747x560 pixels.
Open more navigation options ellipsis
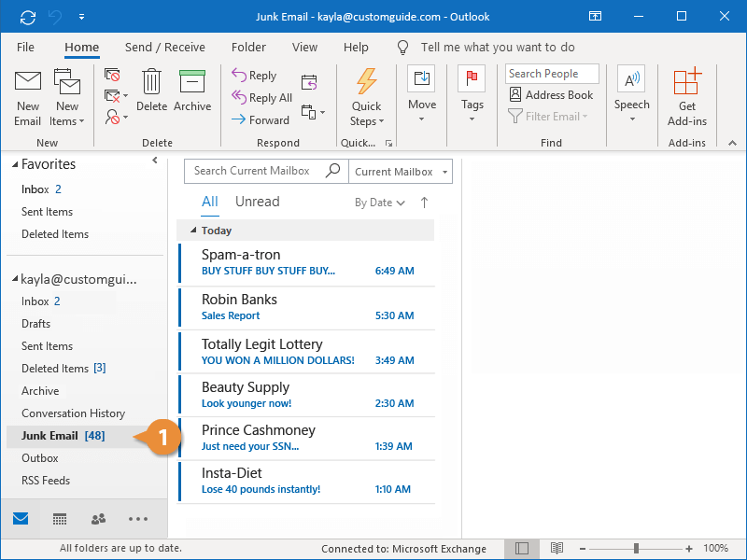[137, 519]
